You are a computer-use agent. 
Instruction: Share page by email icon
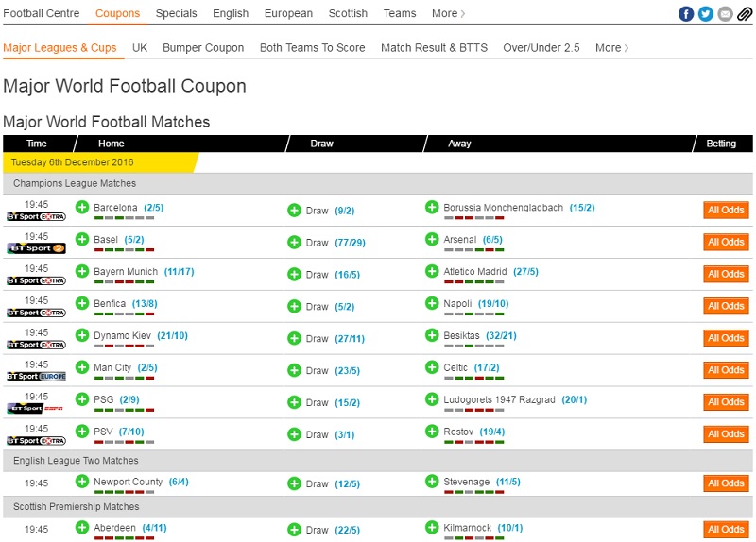click(x=725, y=14)
